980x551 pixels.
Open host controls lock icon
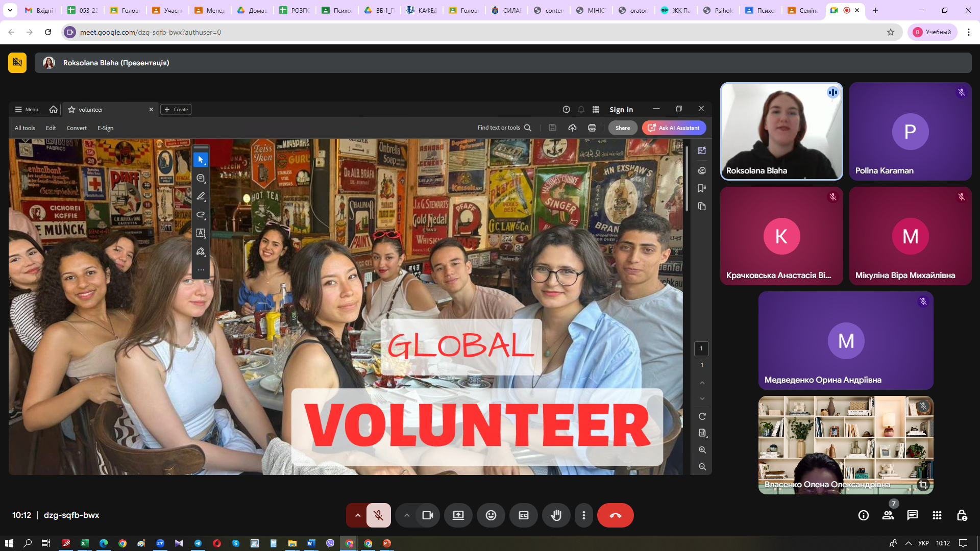961,515
